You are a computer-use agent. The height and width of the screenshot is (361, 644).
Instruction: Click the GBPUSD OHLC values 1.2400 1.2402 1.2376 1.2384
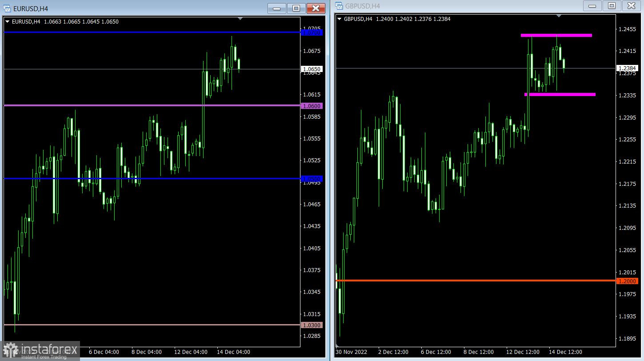point(413,19)
